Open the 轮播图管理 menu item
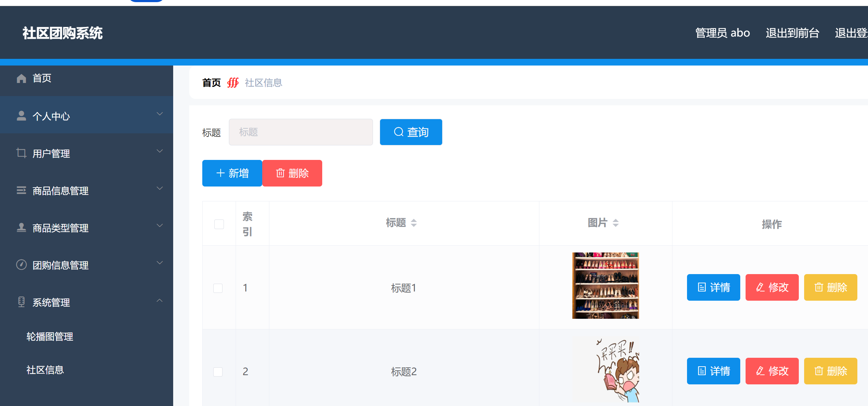The height and width of the screenshot is (406, 868). coord(50,337)
